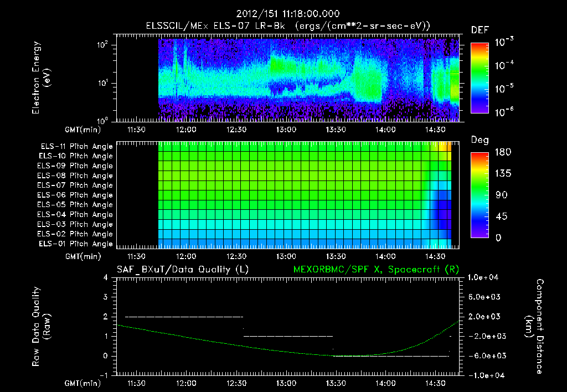Click the 1.0e+04 right axis value
This screenshot has width=567, height=392.
coord(483,278)
